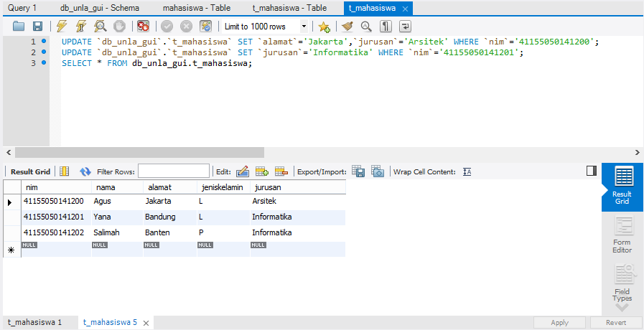Select the Arsitek jurusan cell
644x330 pixels.
point(298,202)
